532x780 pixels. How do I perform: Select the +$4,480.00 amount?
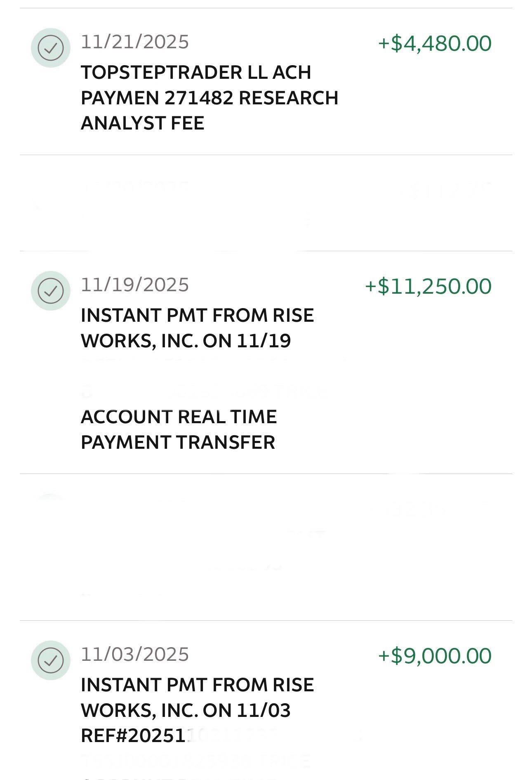click(435, 44)
